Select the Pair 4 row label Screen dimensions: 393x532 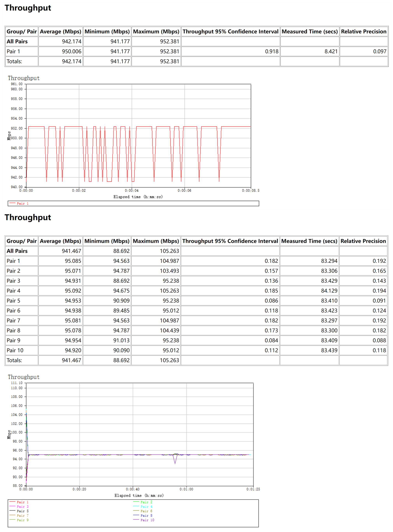tap(14, 291)
